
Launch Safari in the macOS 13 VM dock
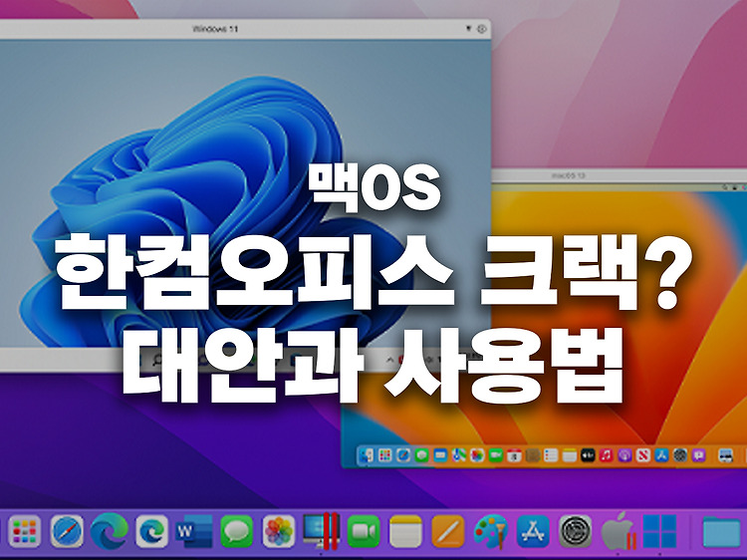coord(403,455)
